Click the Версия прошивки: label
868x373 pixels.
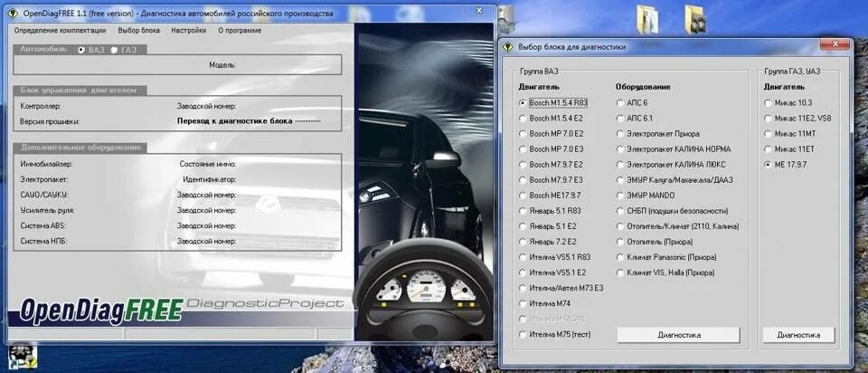50,120
